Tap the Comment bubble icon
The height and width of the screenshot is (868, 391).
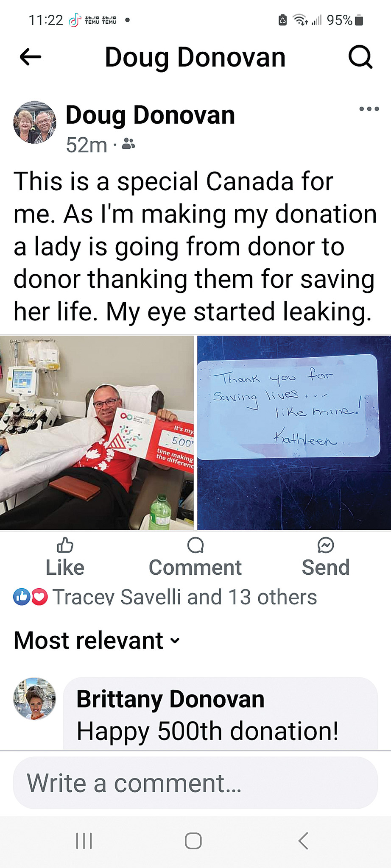coord(195,545)
